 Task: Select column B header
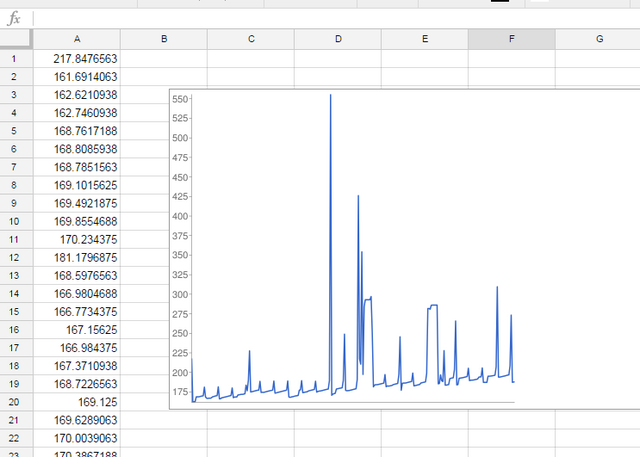tap(163, 39)
